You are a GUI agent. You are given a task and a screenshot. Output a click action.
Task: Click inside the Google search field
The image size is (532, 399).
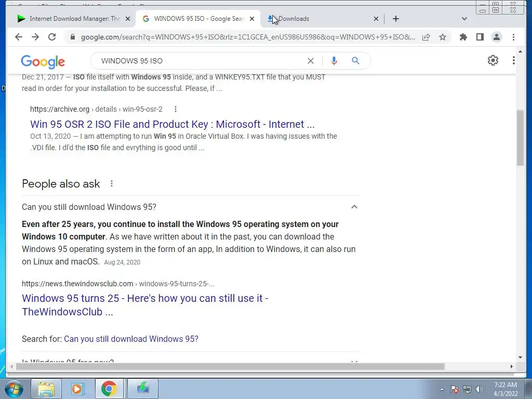200,61
